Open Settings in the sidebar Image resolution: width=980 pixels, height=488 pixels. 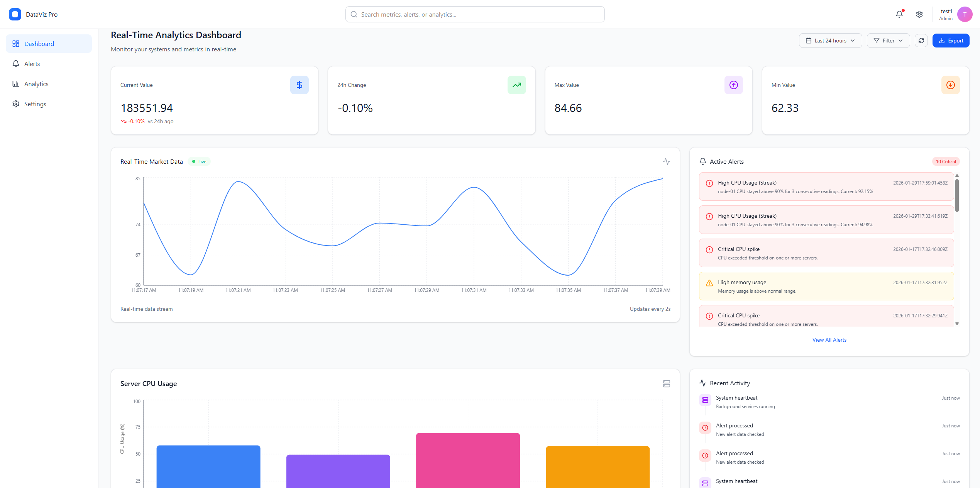tap(49, 104)
